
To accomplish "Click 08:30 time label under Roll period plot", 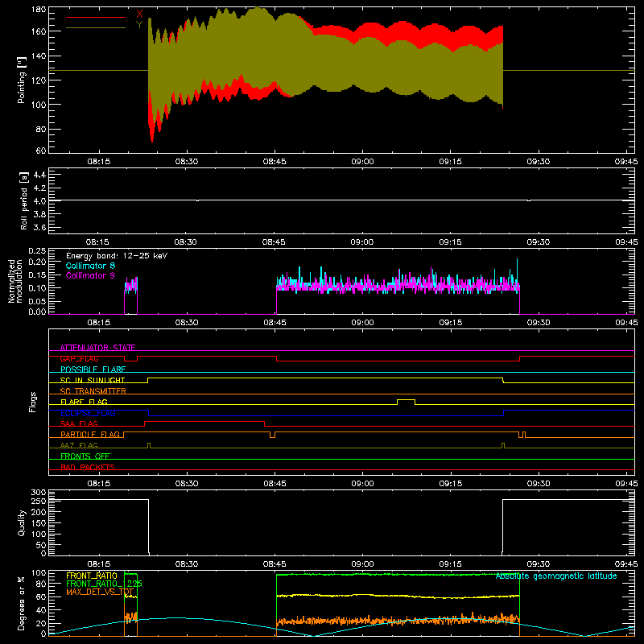I will pos(186,242).
